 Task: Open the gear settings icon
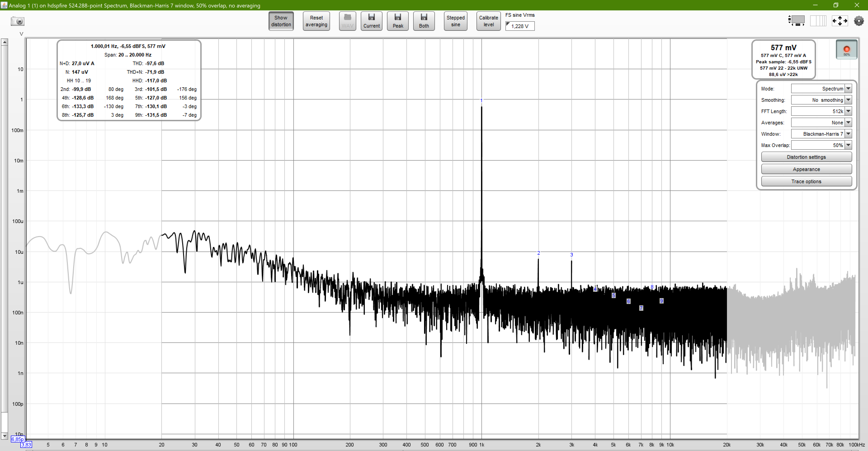[x=859, y=21]
